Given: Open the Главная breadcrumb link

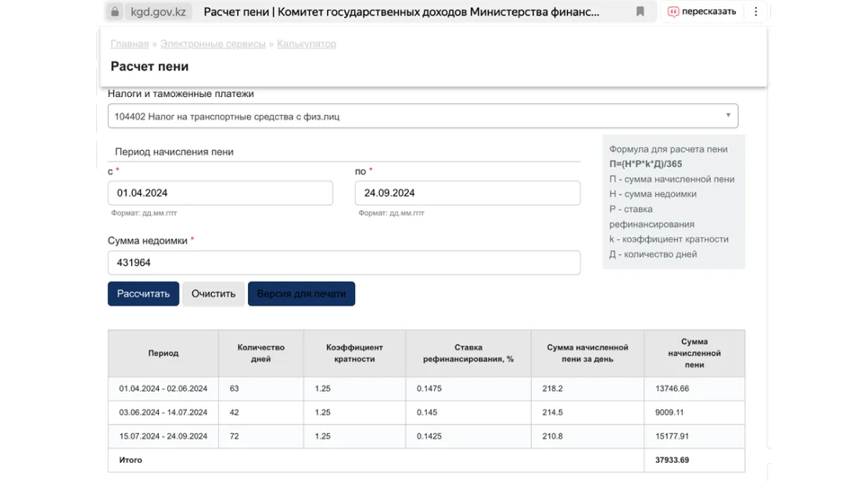Looking at the screenshot, I should (130, 44).
